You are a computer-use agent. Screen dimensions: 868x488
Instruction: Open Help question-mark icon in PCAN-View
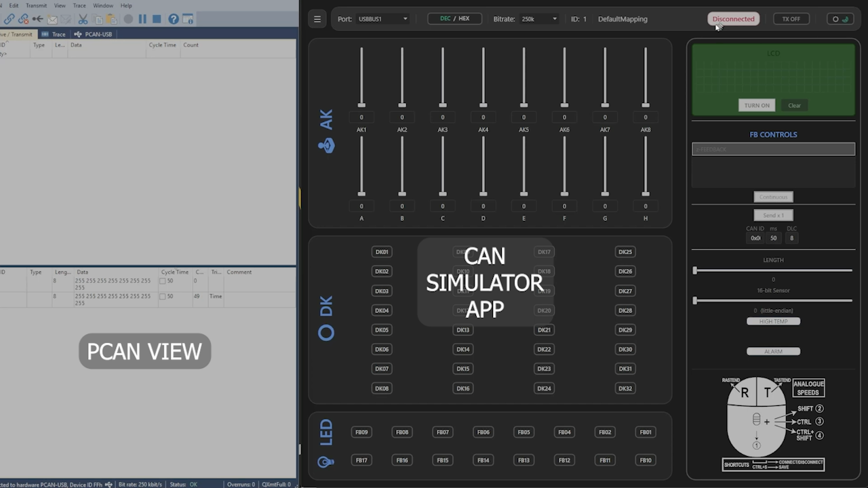[174, 19]
